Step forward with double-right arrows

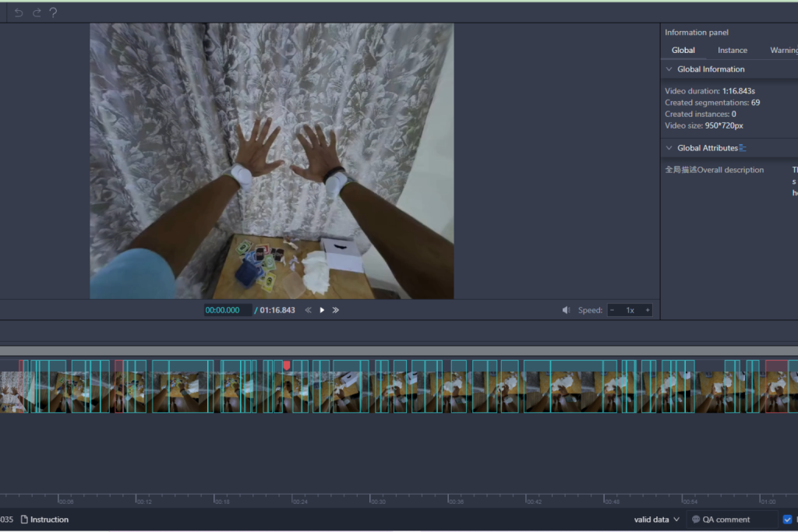[x=336, y=310]
